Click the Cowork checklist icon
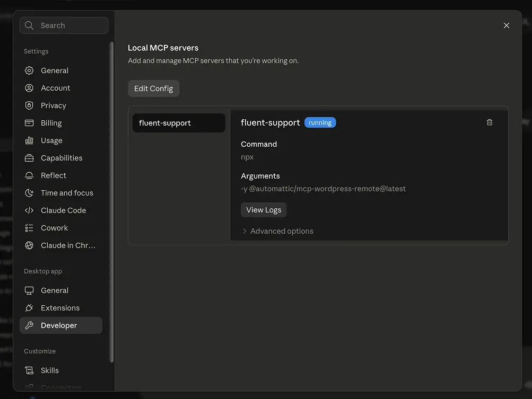 (x=29, y=228)
